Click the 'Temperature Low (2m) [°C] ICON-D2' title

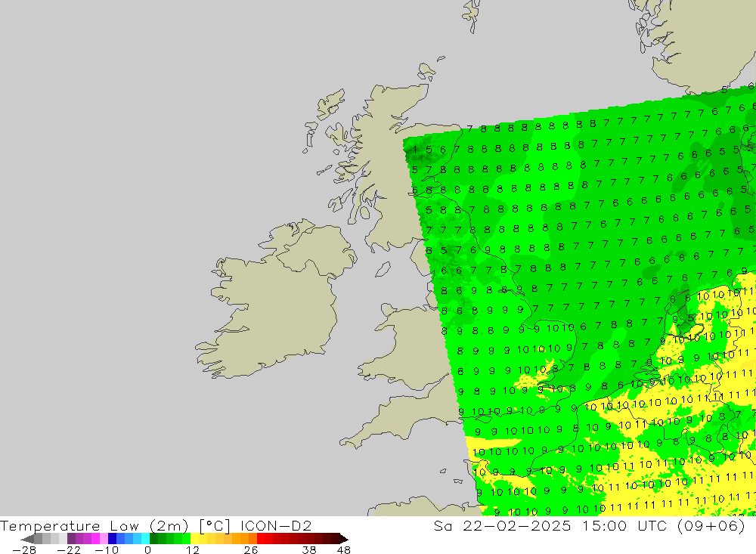click(156, 525)
